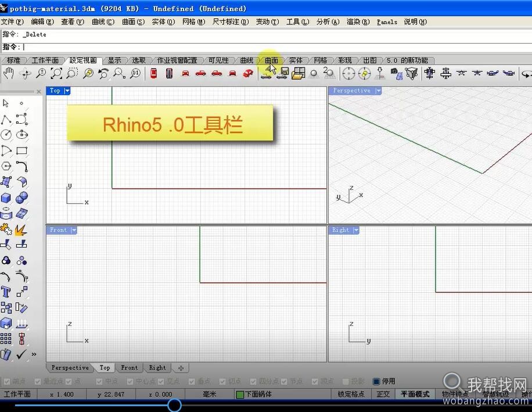The width and height of the screenshot is (532, 412).
Task: Select the Fillet Curves tool
Action: tap(21, 166)
